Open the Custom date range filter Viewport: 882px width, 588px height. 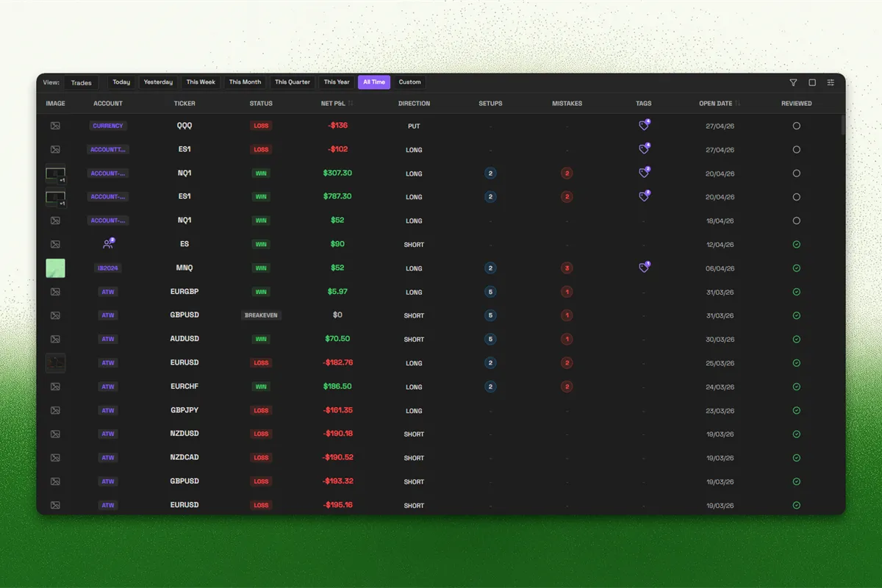[410, 82]
